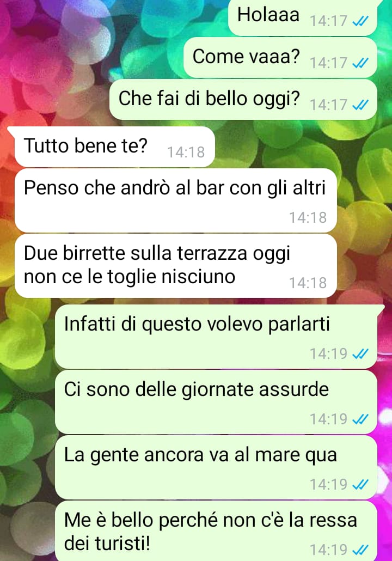Tap the 'Infatti di questo volevo parlarti' bubble
Screen dimensions: 392x561
point(216,337)
